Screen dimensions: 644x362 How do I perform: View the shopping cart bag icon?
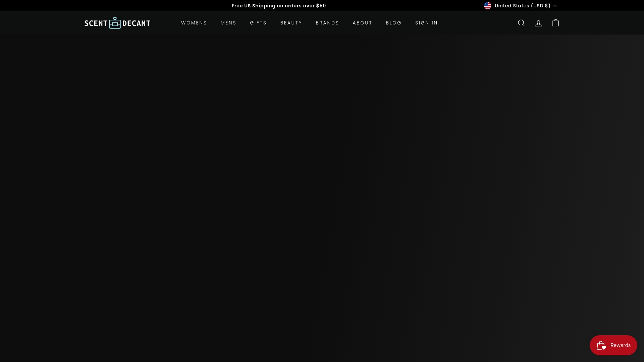click(x=555, y=23)
